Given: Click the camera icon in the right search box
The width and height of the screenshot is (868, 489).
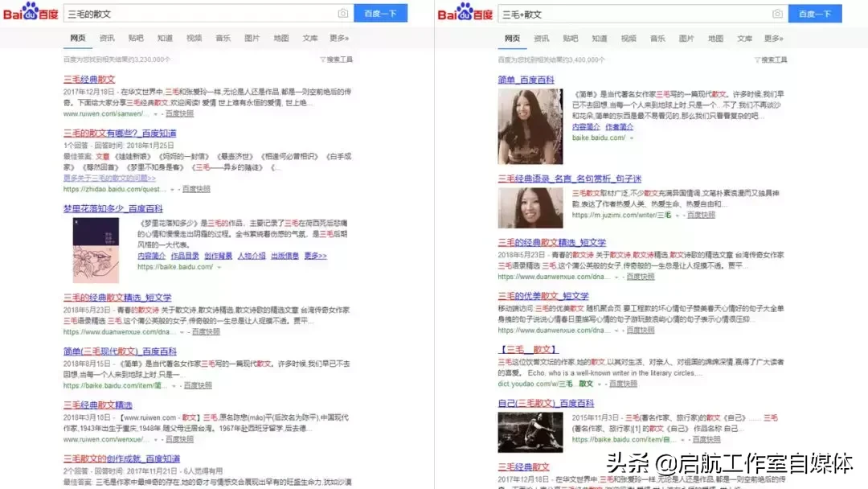Looking at the screenshot, I should tap(777, 14).
